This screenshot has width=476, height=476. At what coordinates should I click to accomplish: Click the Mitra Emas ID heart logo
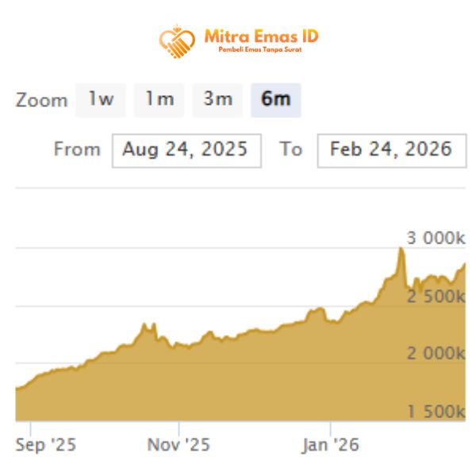coord(176,41)
